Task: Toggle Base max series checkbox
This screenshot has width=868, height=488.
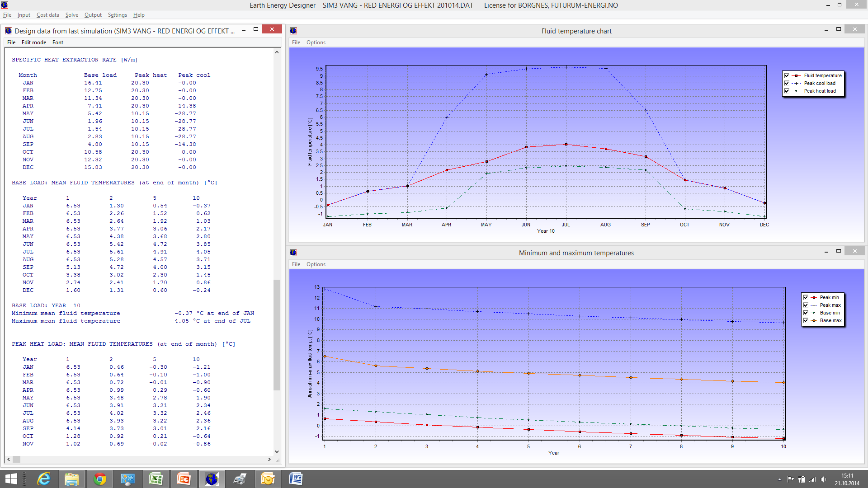Action: [806, 320]
